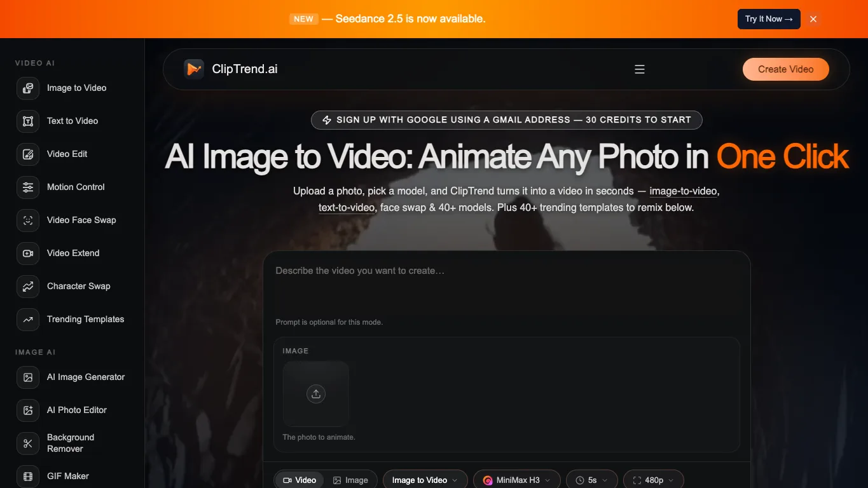The image size is (868, 488).
Task: Choose the Motion Control sliders icon
Action: point(28,187)
